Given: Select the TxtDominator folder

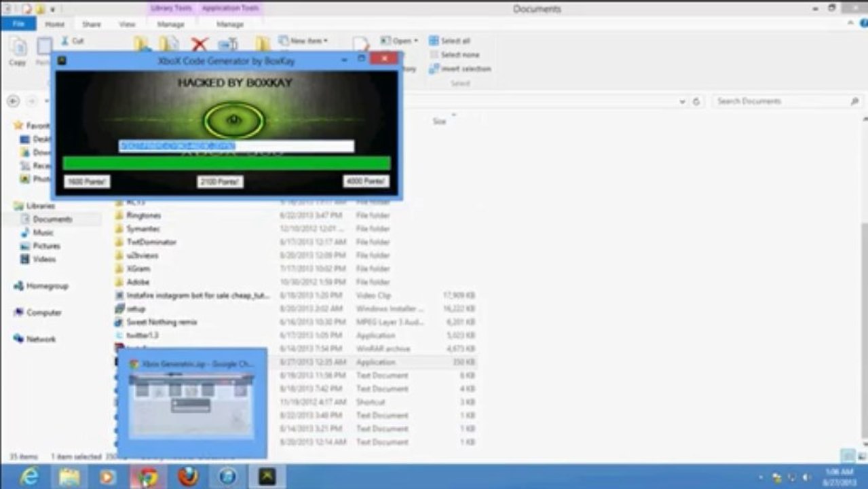Looking at the screenshot, I should pos(150,242).
